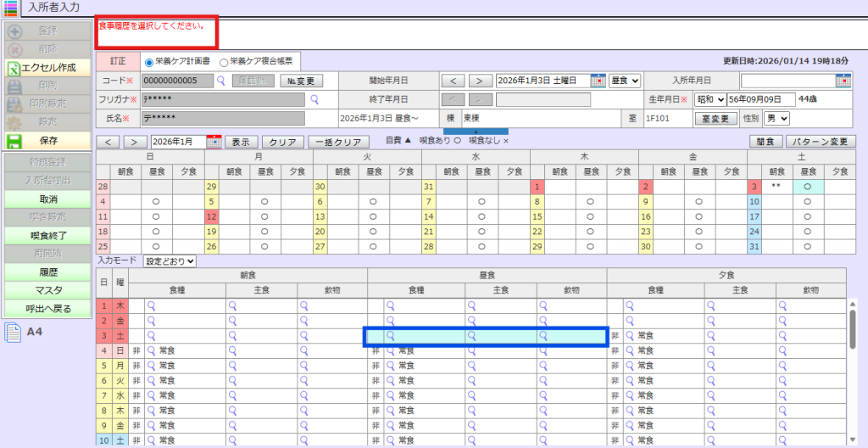Expand the 入力モード dropdown

(170, 261)
